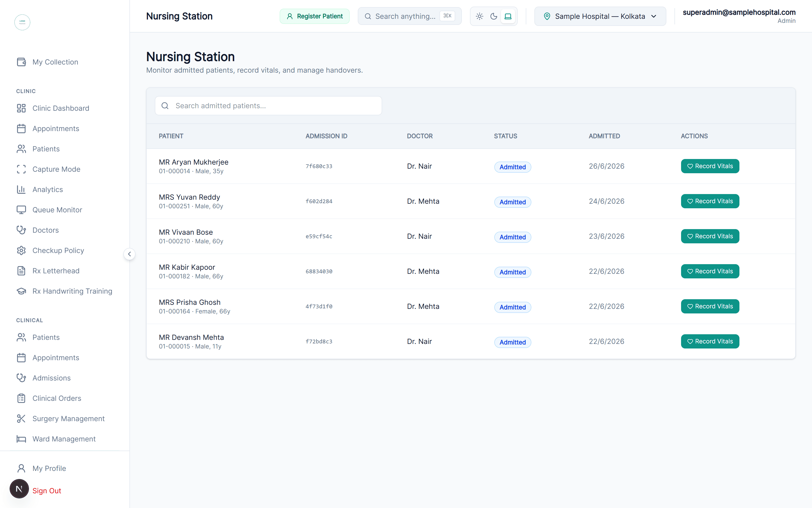Click the ⌘K shortcut badge
Viewport: 812px width, 508px height.
447,16
